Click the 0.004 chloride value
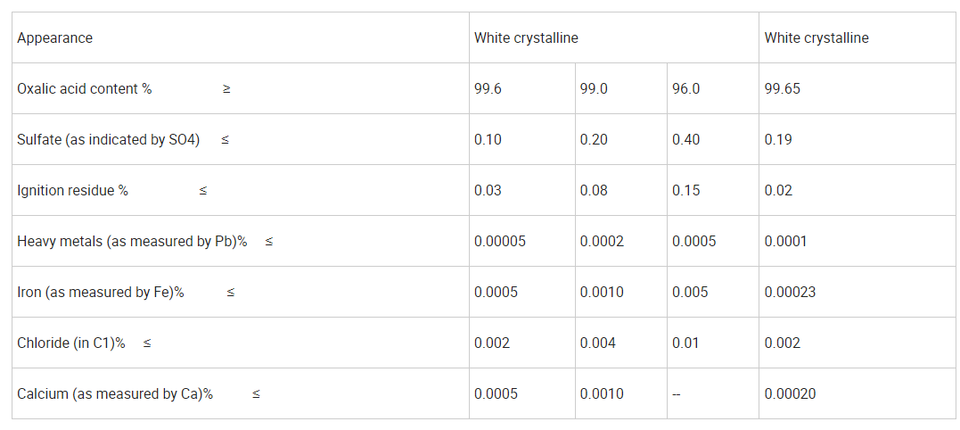Screen dimensions: 960x430 tap(598, 344)
